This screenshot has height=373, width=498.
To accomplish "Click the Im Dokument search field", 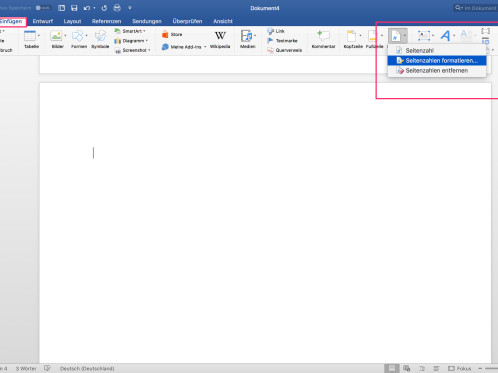I will tap(476, 8).
